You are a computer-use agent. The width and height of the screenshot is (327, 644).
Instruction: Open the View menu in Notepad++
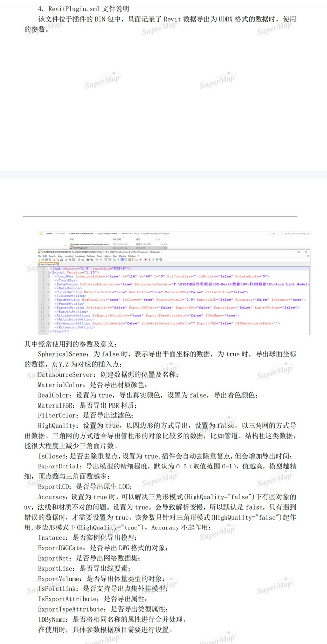(60, 256)
